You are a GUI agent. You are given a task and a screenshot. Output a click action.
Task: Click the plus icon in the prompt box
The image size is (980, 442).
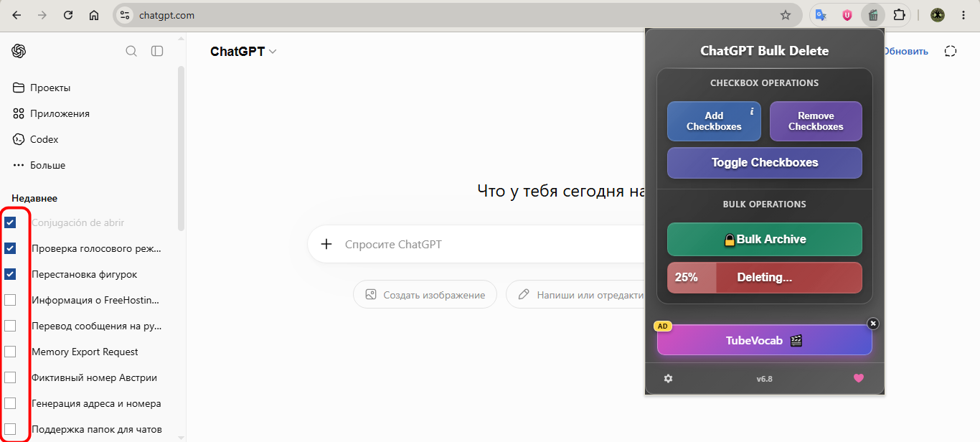click(326, 244)
